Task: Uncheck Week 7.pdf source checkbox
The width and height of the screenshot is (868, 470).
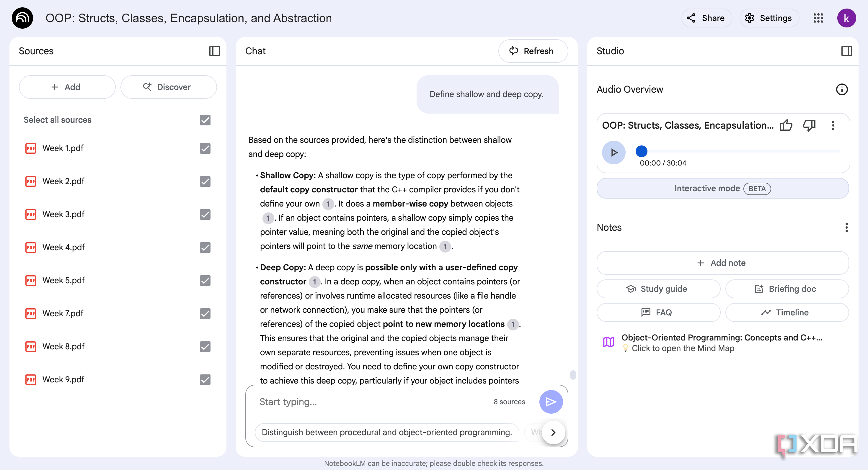Action: (205, 313)
